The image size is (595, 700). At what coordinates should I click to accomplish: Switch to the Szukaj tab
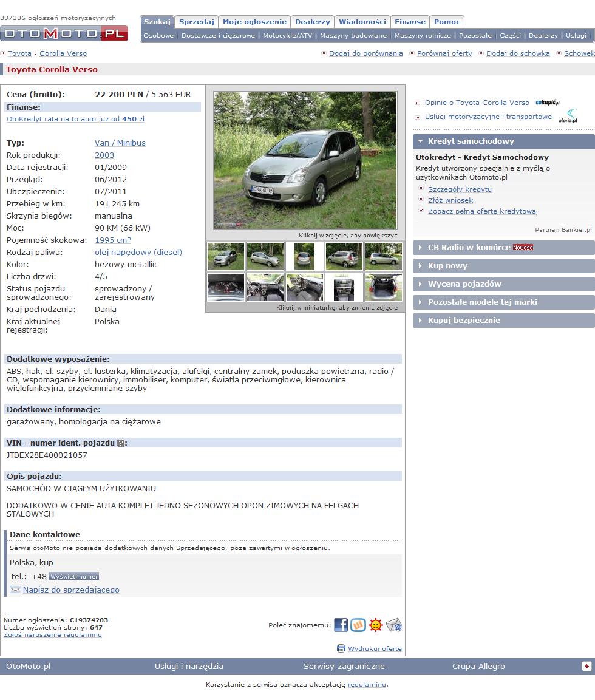point(157,22)
